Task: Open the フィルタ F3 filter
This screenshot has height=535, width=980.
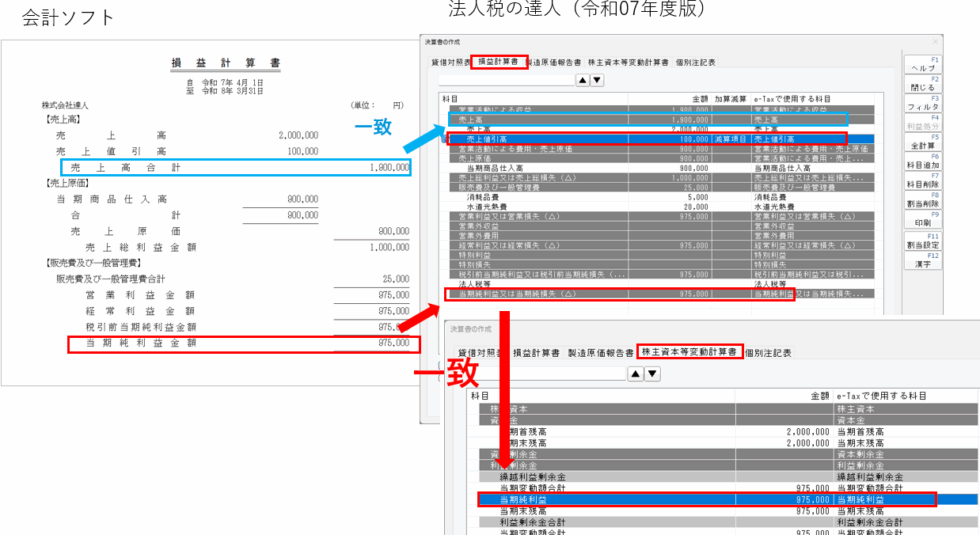Action: click(x=921, y=103)
